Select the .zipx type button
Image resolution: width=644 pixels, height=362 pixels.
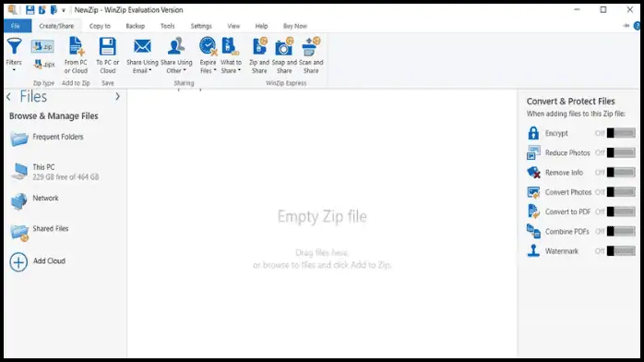(44, 64)
